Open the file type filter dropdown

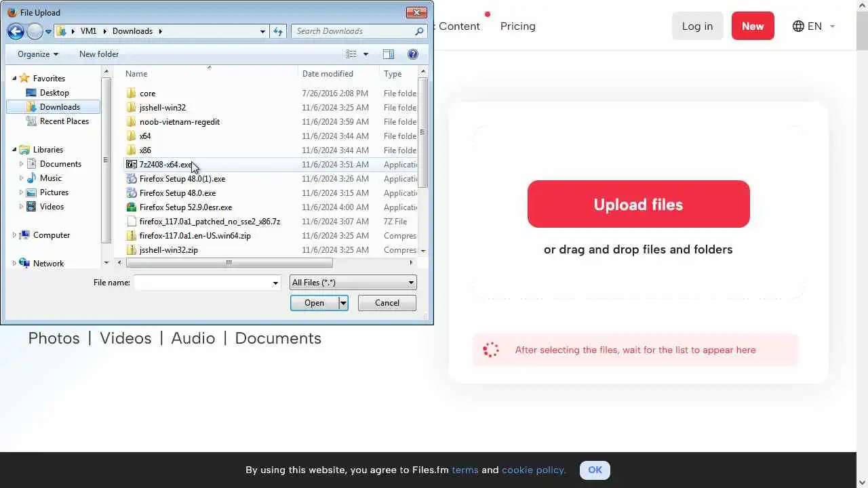pyautogui.click(x=353, y=283)
